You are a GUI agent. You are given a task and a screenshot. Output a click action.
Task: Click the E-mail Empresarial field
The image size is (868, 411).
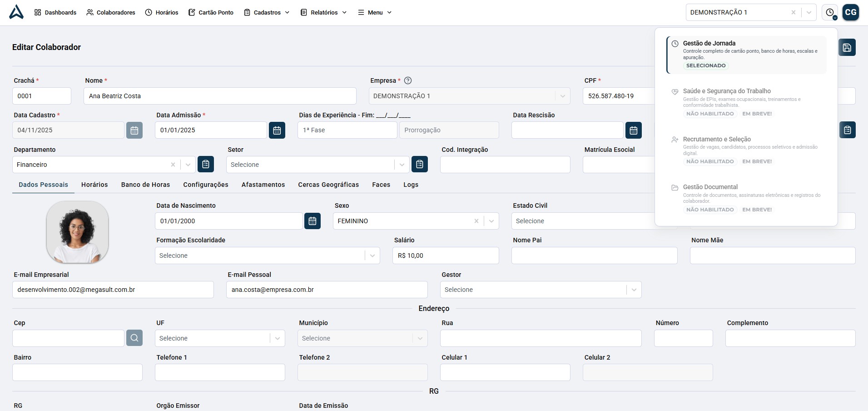click(113, 290)
